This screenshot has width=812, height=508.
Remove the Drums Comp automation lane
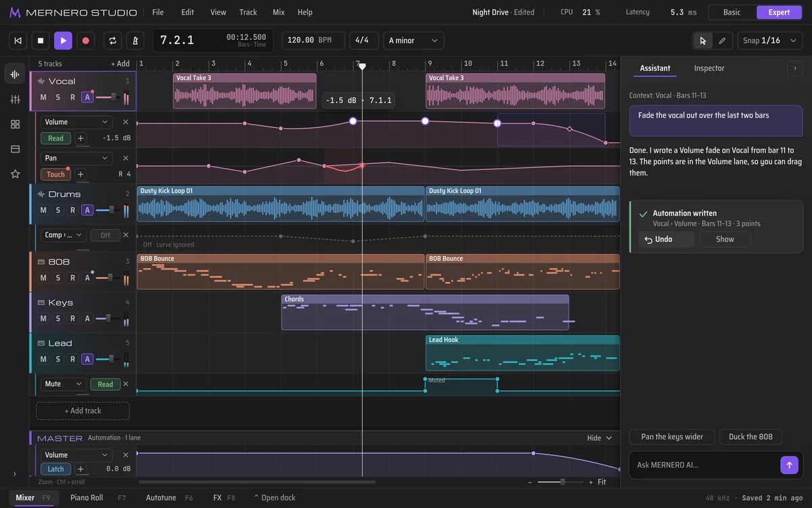click(x=125, y=235)
